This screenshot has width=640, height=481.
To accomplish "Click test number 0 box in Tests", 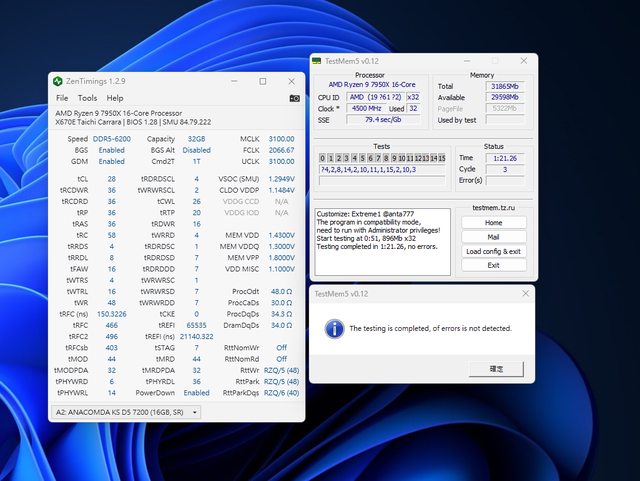I will (x=323, y=158).
